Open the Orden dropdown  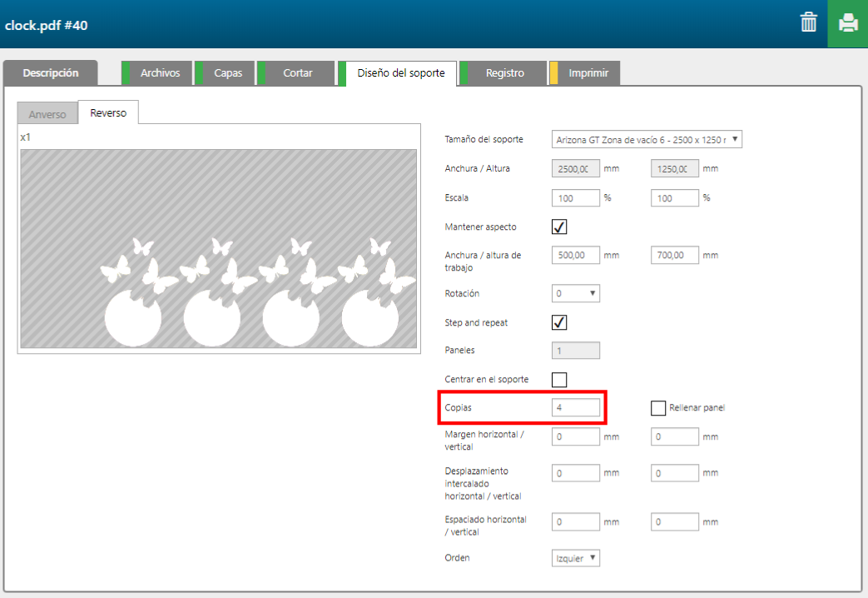(576, 558)
